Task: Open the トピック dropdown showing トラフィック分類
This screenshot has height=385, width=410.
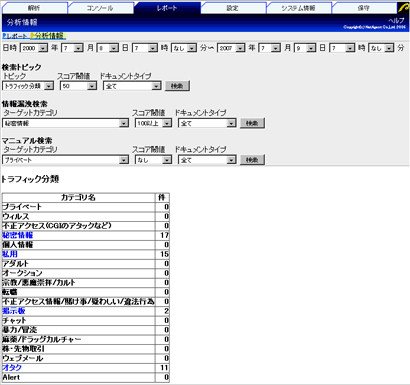Action: [x=28, y=86]
